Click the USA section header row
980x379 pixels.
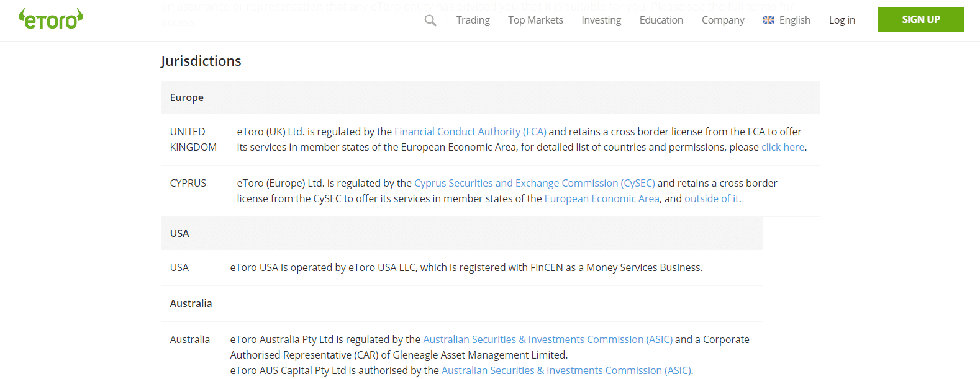461,233
